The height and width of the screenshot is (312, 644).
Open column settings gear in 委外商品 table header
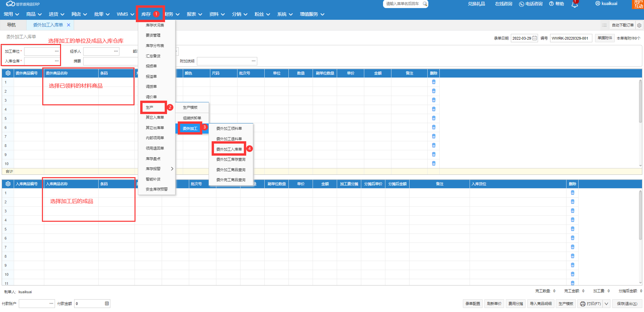(8, 73)
